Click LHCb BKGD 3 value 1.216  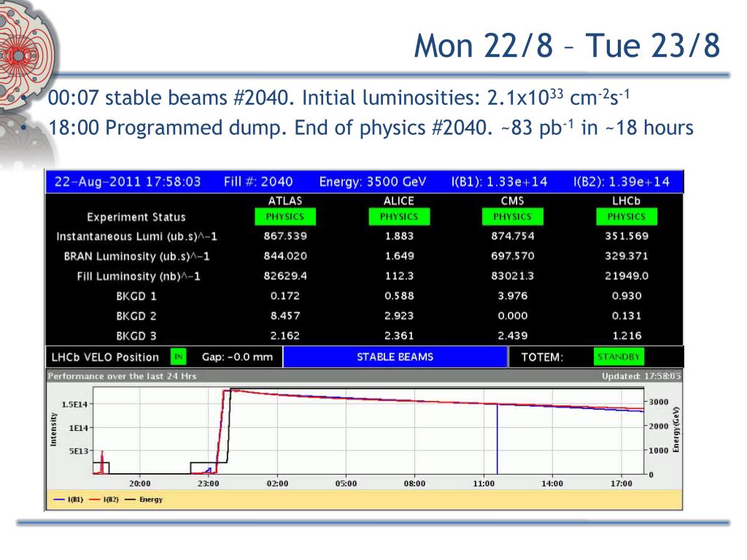[627, 335]
